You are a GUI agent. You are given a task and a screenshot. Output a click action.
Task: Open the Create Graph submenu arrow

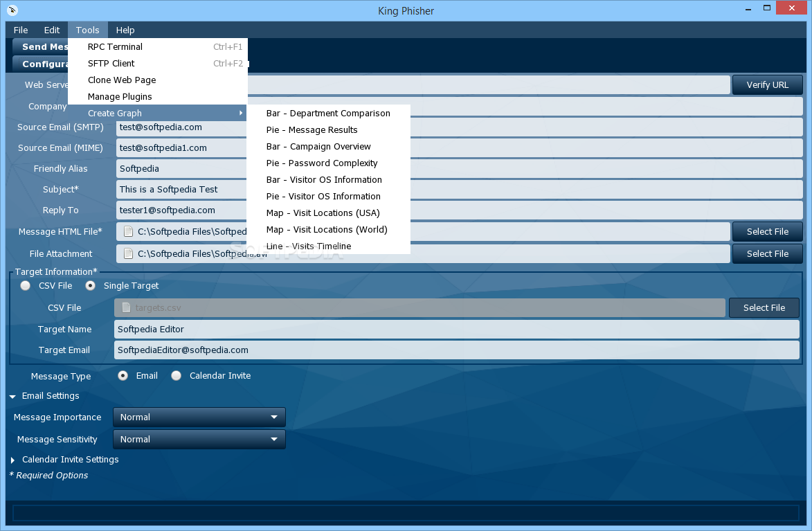tap(241, 113)
